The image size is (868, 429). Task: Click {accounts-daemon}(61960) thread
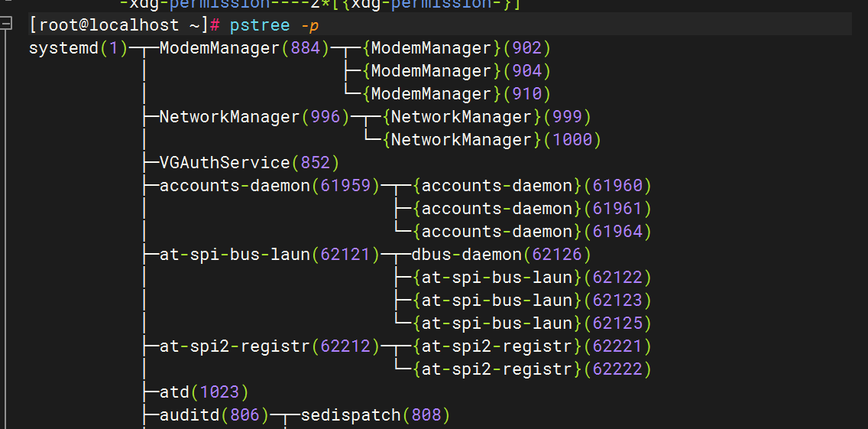click(x=533, y=186)
